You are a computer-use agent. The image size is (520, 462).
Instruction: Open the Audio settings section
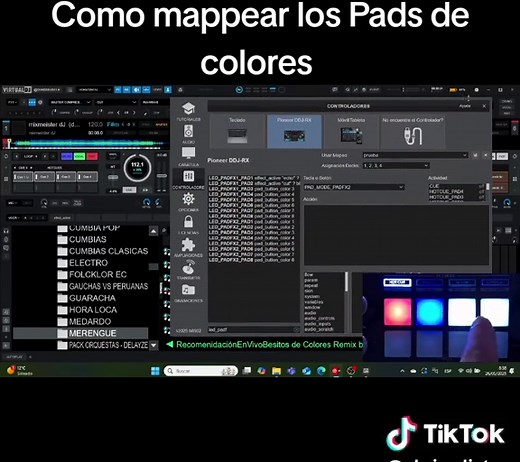tap(188, 134)
